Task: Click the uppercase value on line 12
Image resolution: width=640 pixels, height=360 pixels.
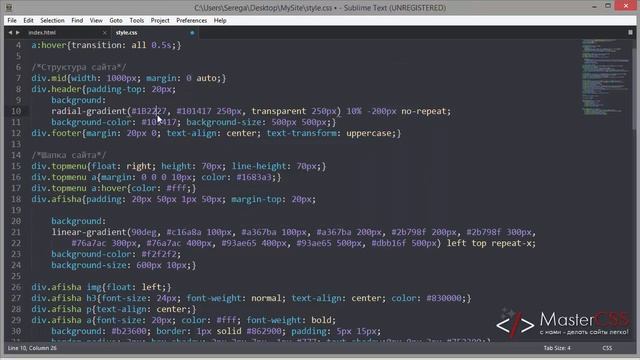Action: coord(369,133)
